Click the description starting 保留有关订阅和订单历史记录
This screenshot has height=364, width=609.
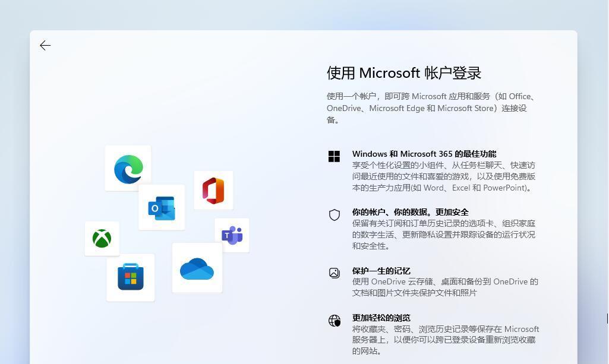point(444,235)
